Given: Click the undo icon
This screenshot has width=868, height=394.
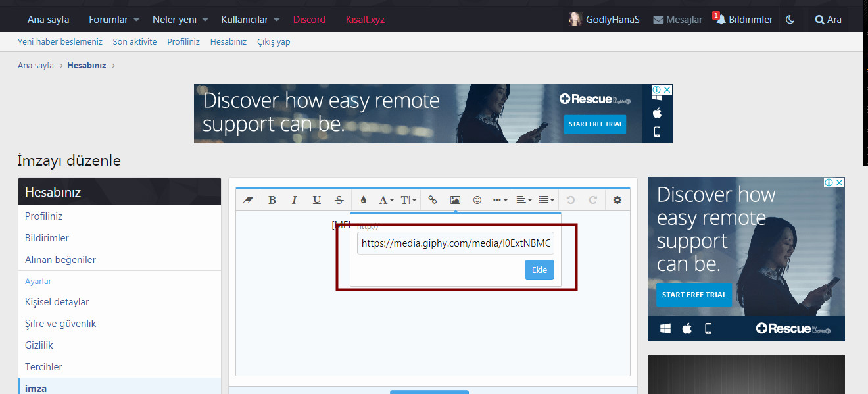Looking at the screenshot, I should (571, 200).
